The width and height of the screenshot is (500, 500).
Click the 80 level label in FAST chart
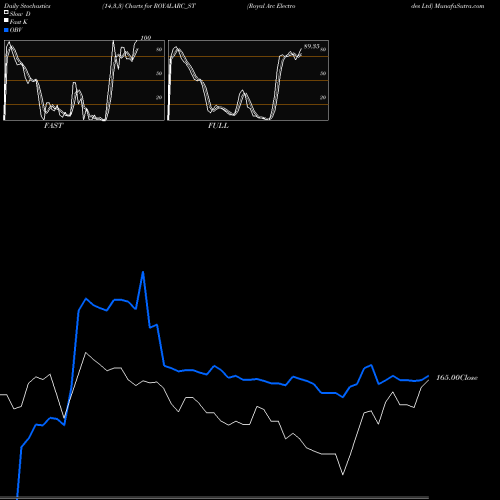pos(159,49)
